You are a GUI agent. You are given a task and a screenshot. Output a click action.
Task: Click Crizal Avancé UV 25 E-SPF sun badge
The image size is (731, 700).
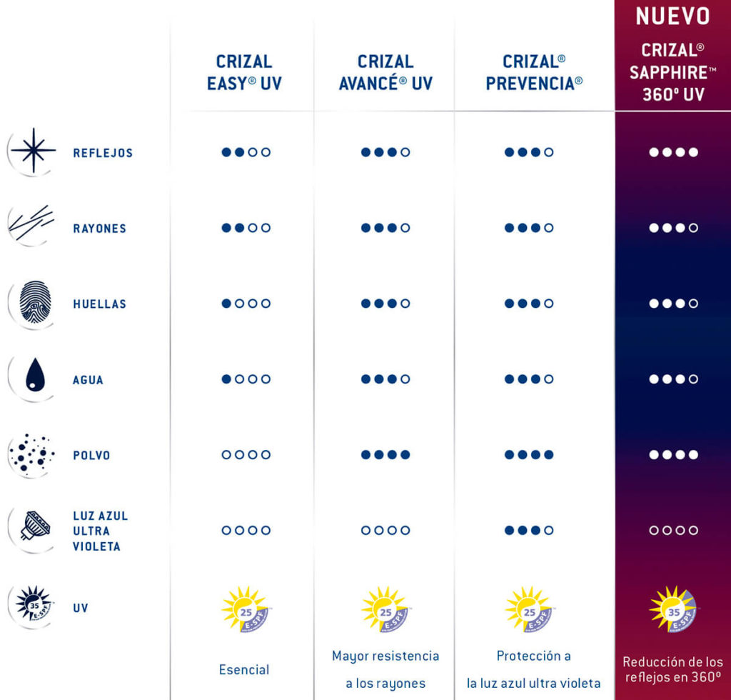(385, 609)
